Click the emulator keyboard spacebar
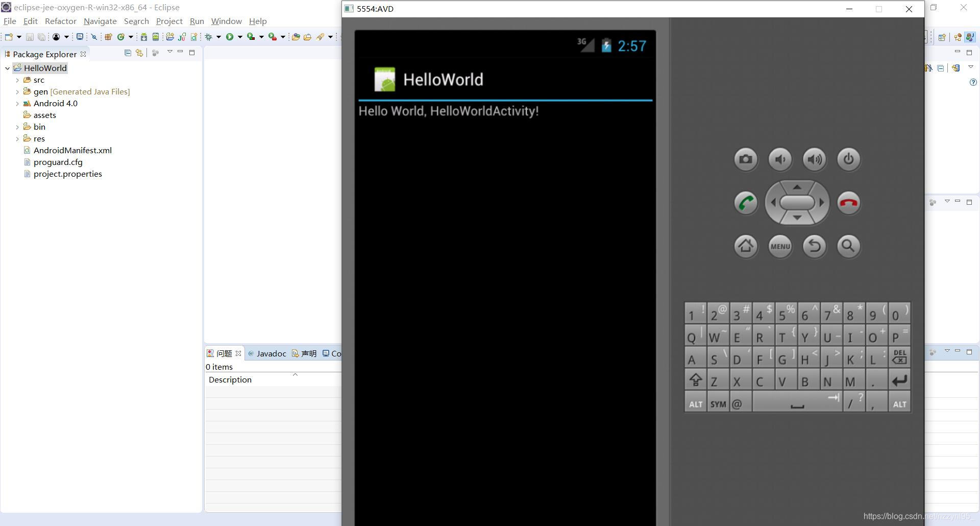 pos(797,402)
